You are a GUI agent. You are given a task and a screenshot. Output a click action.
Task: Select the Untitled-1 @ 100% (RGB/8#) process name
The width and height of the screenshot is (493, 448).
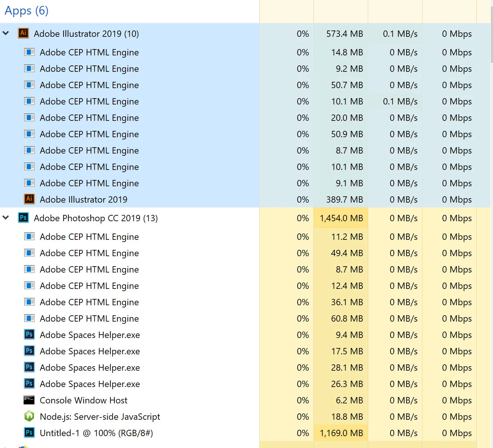(96, 433)
